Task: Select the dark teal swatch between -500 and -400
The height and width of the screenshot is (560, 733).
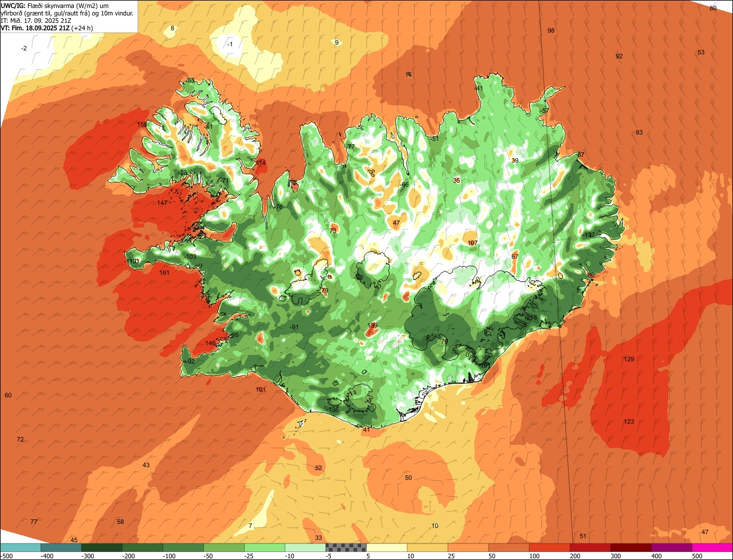Action: point(61,547)
